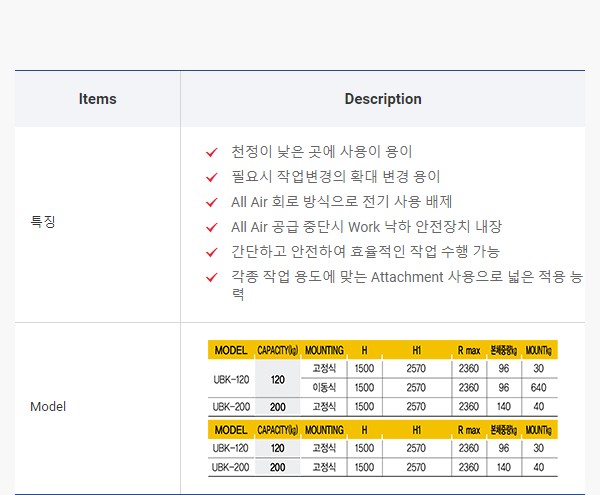Image resolution: width=600 pixels, height=495 pixels.
Task: Click the checkmark next to "All Air 공급 중단시"
Action: tap(211, 227)
